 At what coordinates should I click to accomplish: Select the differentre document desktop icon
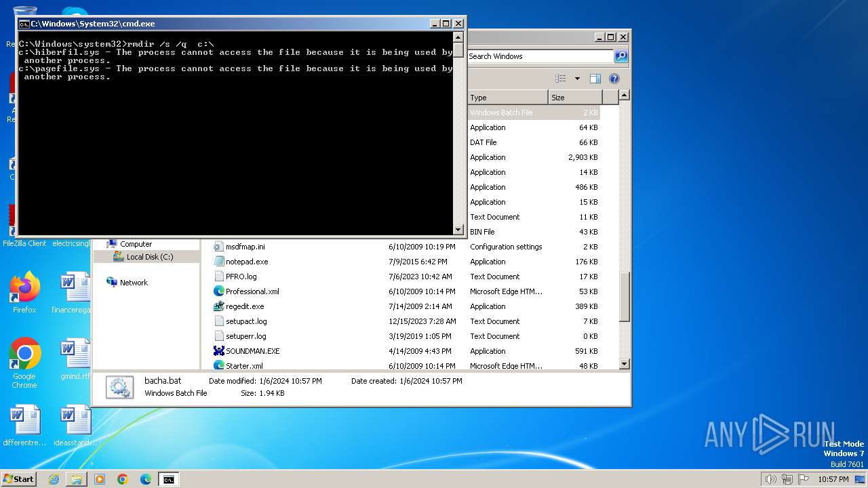[24, 426]
